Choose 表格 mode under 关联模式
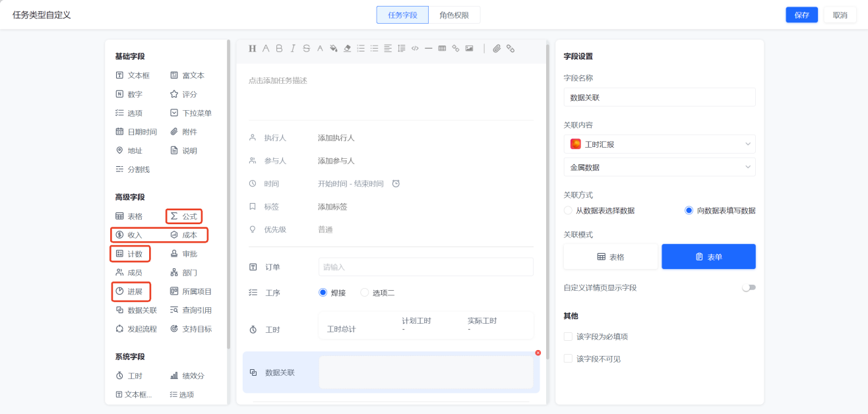This screenshot has height=414, width=868. [x=611, y=257]
